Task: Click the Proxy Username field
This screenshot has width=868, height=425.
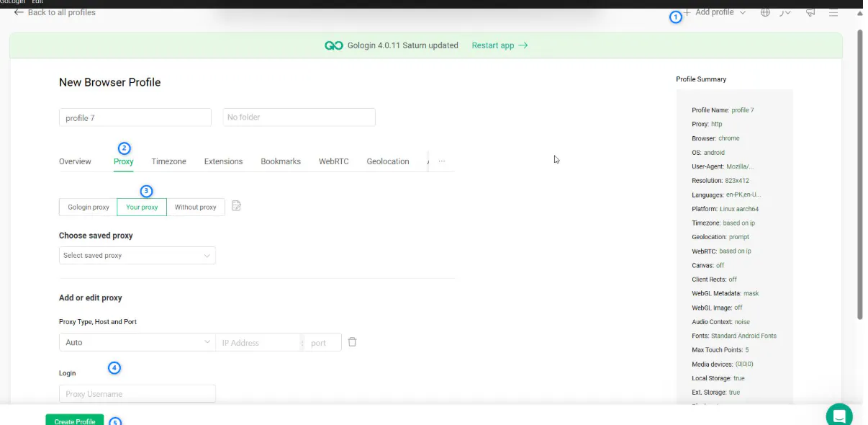Action: pos(137,394)
